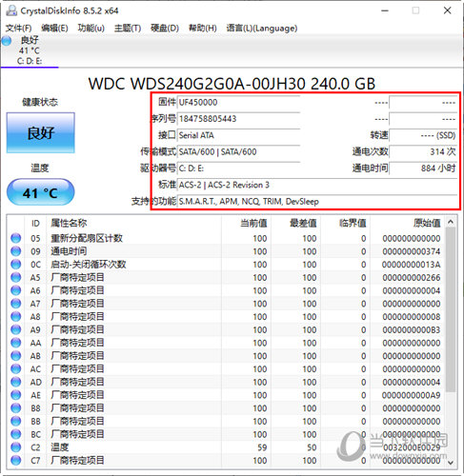Open the 功能(u) menu
464x476 pixels.
[91, 29]
